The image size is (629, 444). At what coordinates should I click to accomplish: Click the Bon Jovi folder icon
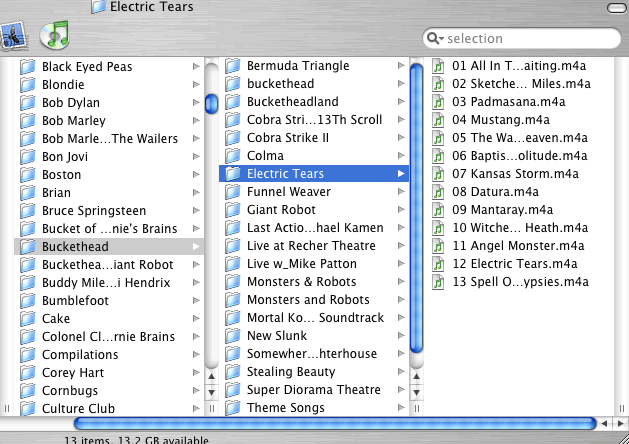tap(28, 156)
